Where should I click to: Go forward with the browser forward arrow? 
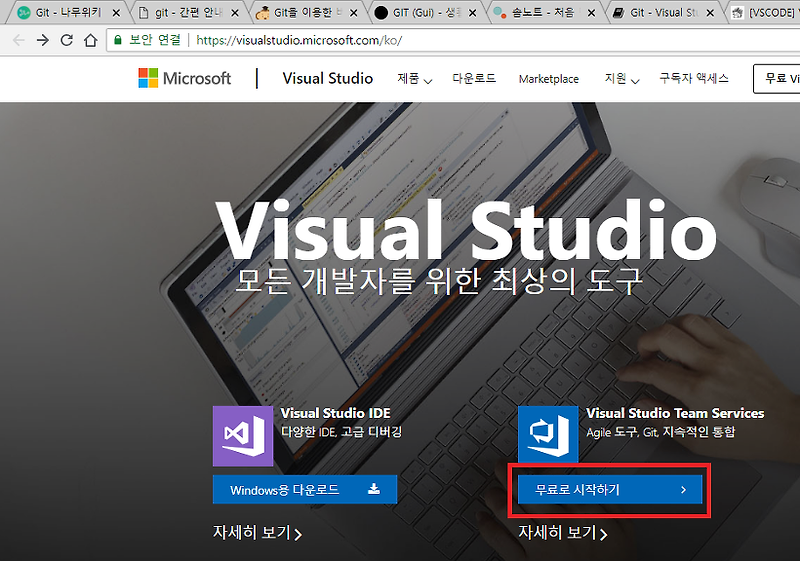43,40
